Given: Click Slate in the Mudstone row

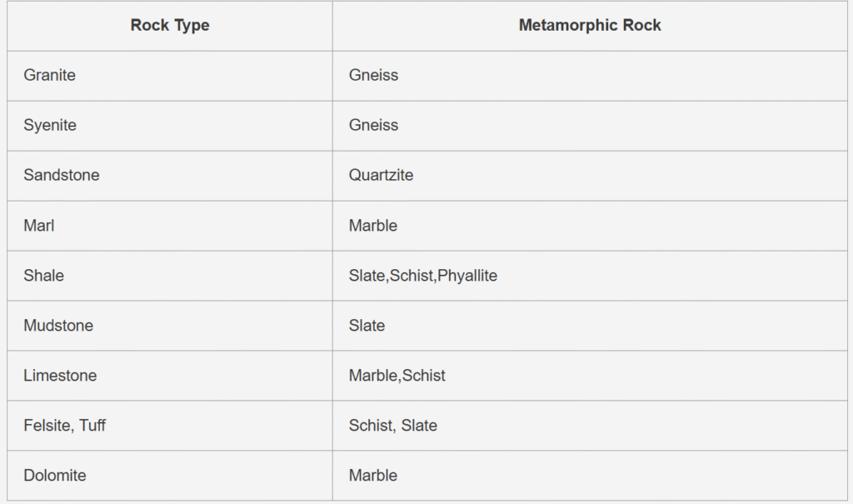Looking at the screenshot, I should (x=367, y=326).
